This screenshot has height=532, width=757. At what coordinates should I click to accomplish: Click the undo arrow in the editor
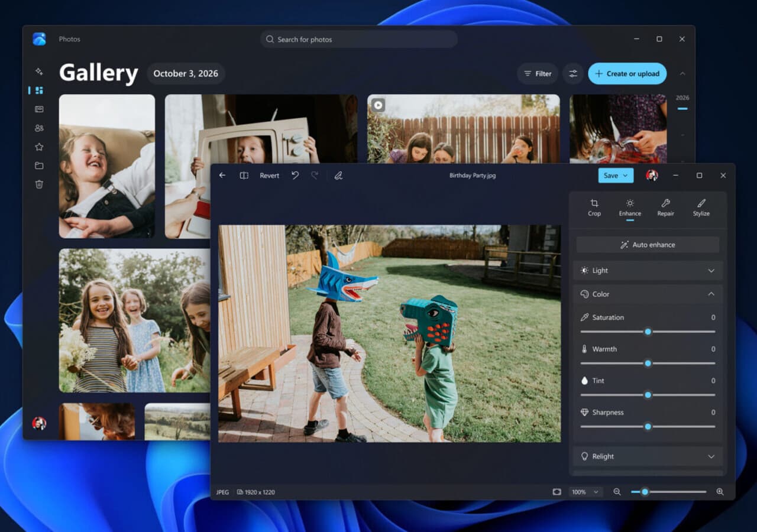[295, 176]
